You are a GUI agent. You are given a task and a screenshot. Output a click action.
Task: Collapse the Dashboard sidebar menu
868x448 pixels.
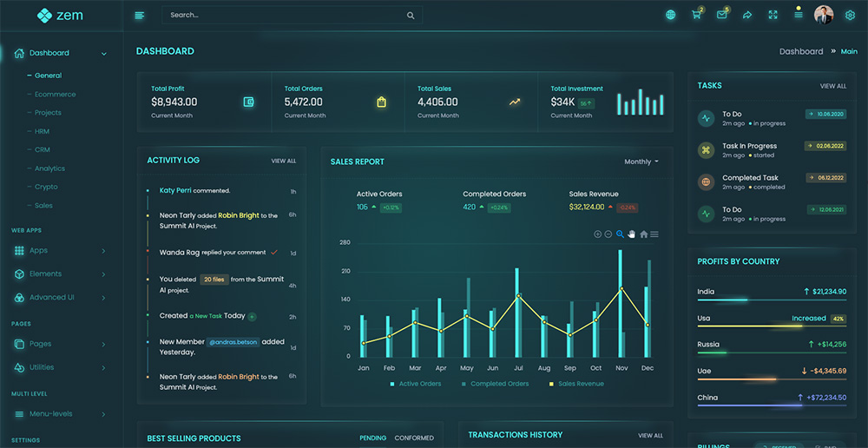pyautogui.click(x=103, y=54)
